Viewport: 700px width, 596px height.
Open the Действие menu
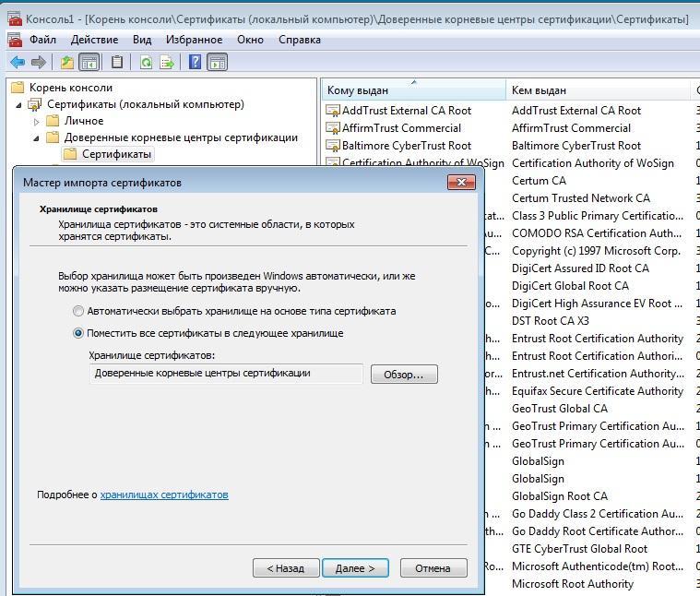pos(94,40)
